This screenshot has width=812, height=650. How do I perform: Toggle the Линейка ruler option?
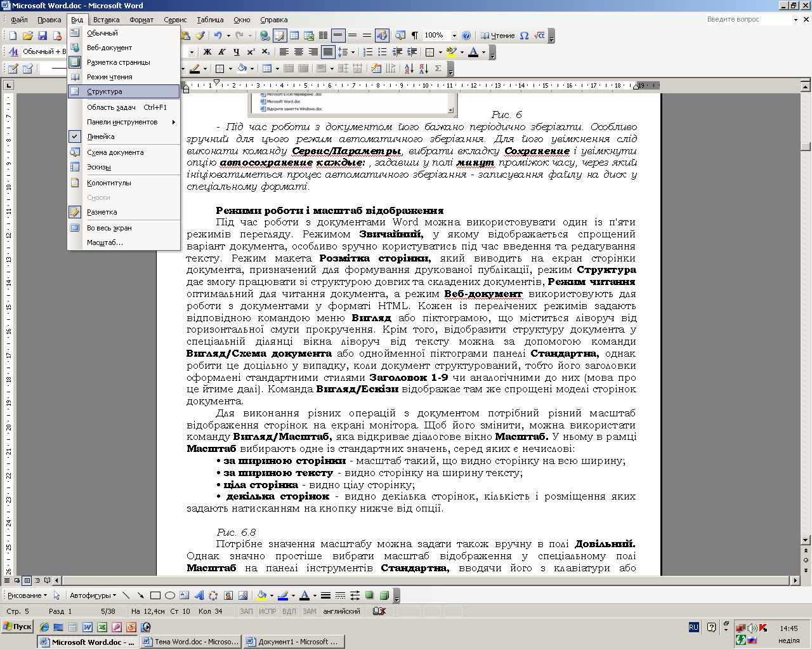(101, 136)
